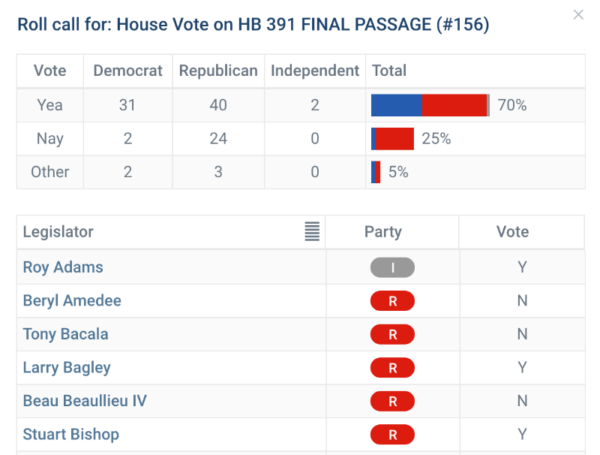This screenshot has width=600, height=455.
Task: Click the Republican badge for Larry Bagley
Action: (x=392, y=368)
